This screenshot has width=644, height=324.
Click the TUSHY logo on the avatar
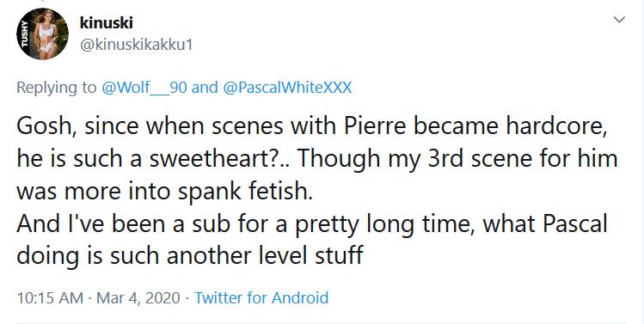[23, 34]
